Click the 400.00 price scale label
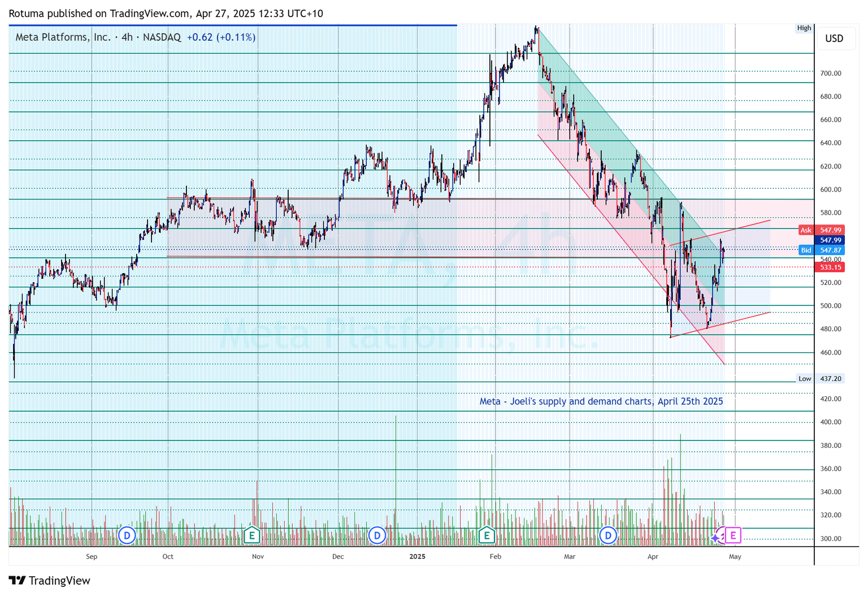The image size is (868, 596). click(x=831, y=422)
